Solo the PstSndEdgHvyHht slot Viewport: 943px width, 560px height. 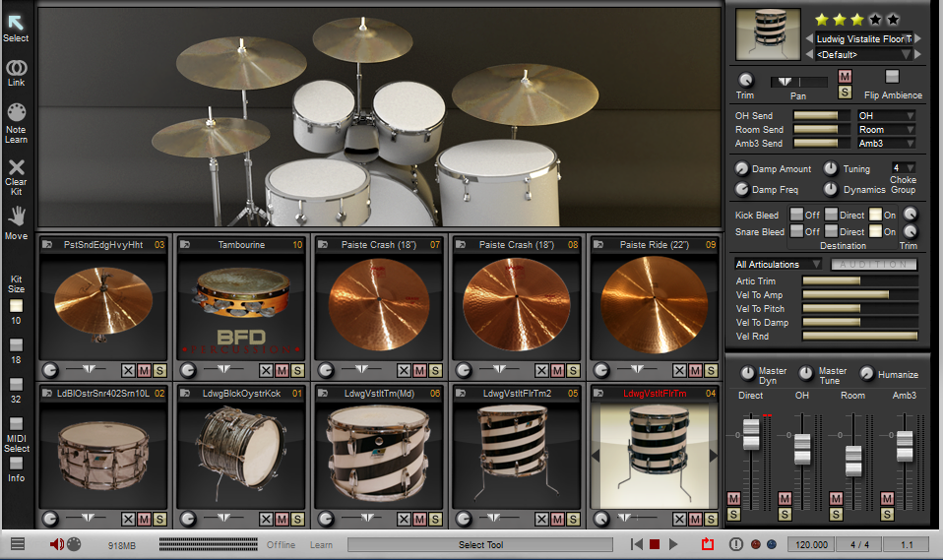pos(159,370)
